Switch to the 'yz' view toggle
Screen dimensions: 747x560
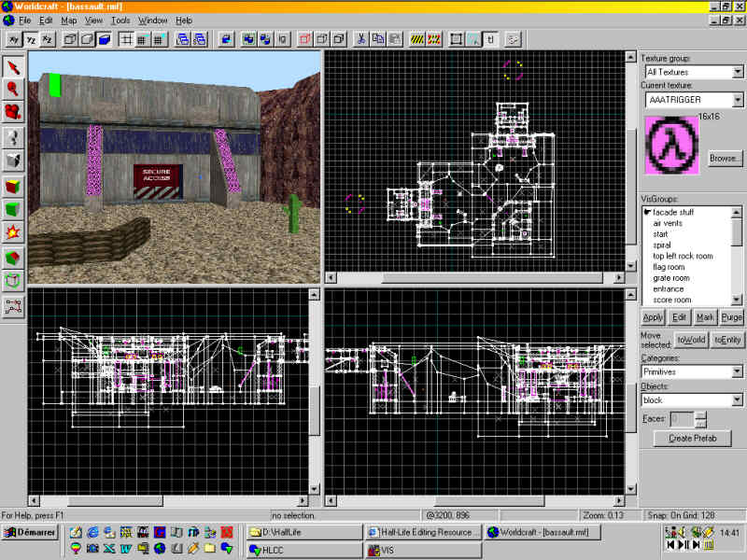point(31,39)
